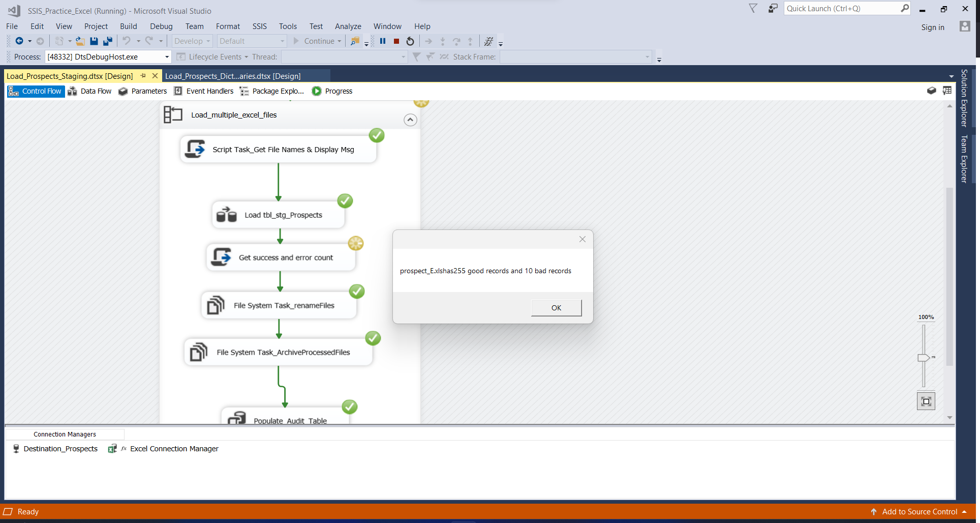Navigate backward using the back arrow icon
The width and height of the screenshot is (980, 523).
tap(19, 41)
